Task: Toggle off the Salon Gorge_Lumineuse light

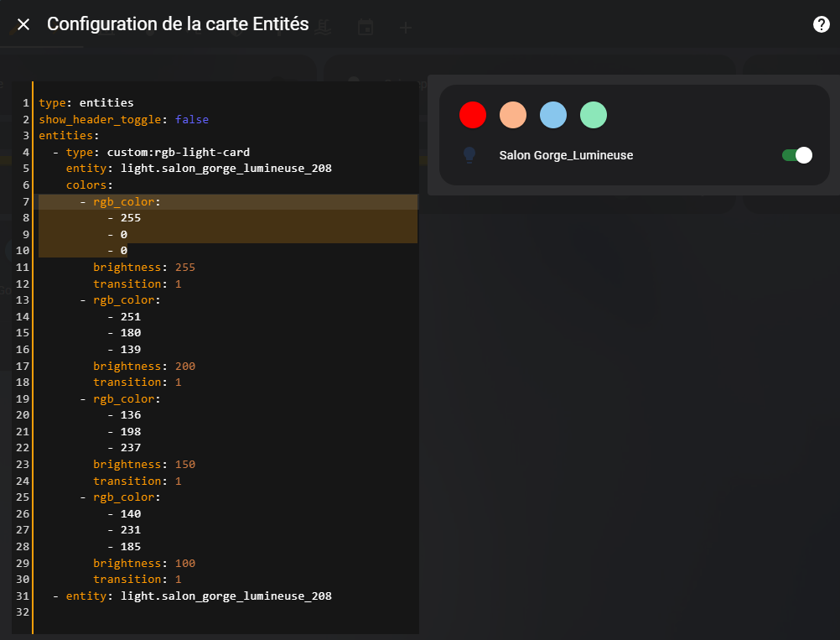Action: click(796, 155)
